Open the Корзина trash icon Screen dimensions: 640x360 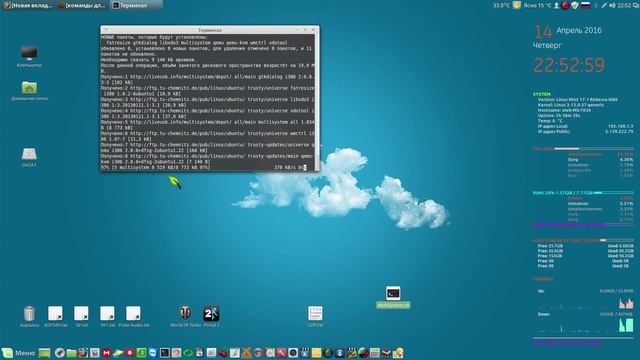[x=29, y=316]
